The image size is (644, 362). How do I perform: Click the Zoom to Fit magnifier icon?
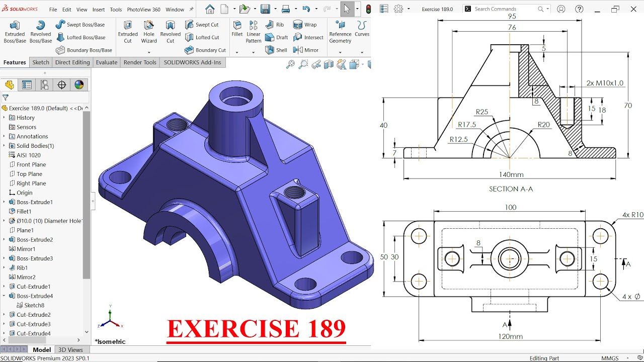tap(290, 64)
